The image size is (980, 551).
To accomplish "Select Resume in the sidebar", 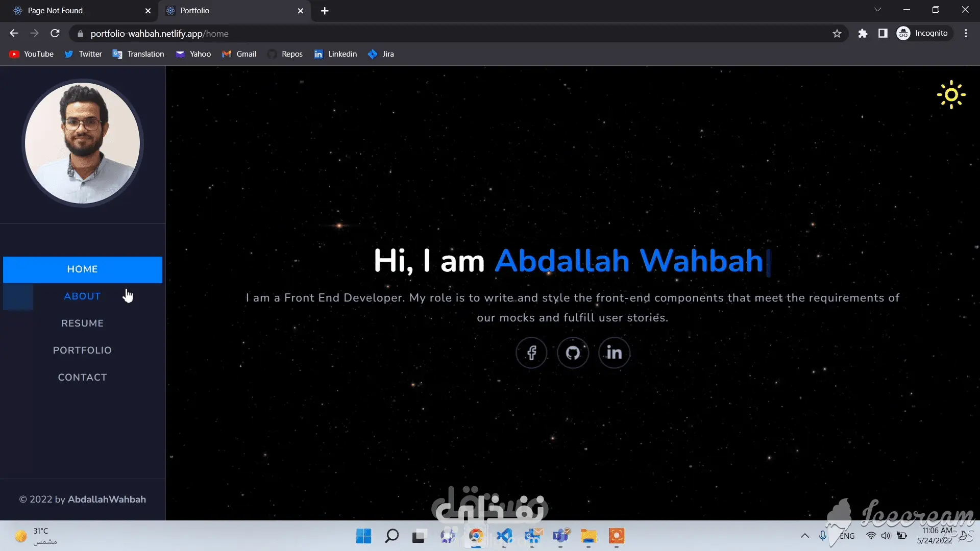I will click(x=82, y=323).
